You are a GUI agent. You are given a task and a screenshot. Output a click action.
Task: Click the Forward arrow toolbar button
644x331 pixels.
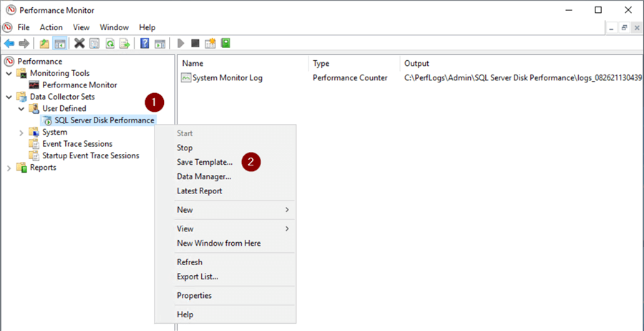pos(24,43)
